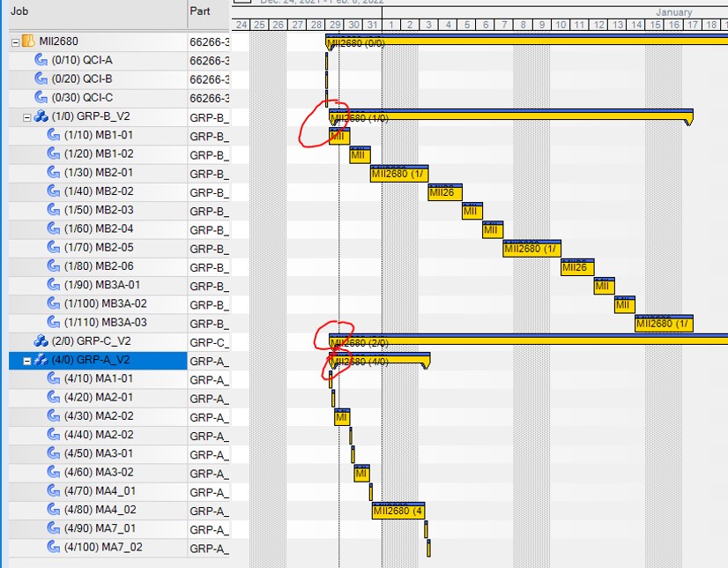Click the GRP-A_V2 summary bar MII2680 (4/0)
This screenshot has width=728, height=568.
point(380,359)
